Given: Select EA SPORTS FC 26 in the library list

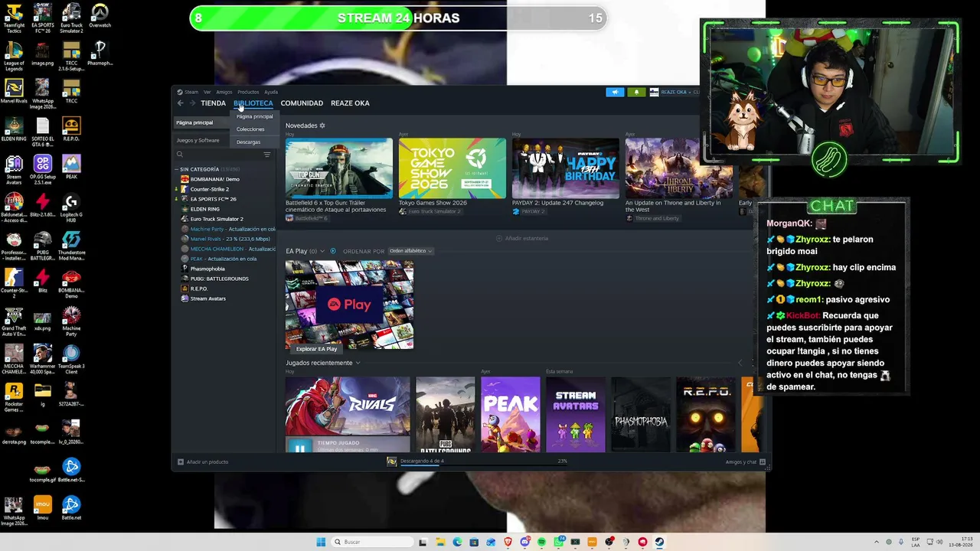Looking at the screenshot, I should click(x=213, y=199).
